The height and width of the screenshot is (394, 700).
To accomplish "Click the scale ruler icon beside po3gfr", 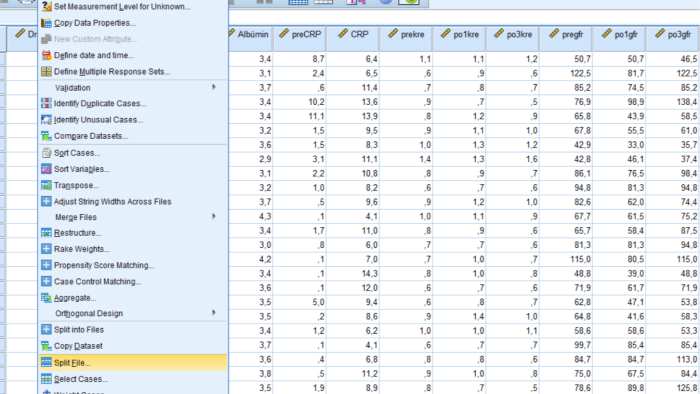I will click(660, 33).
